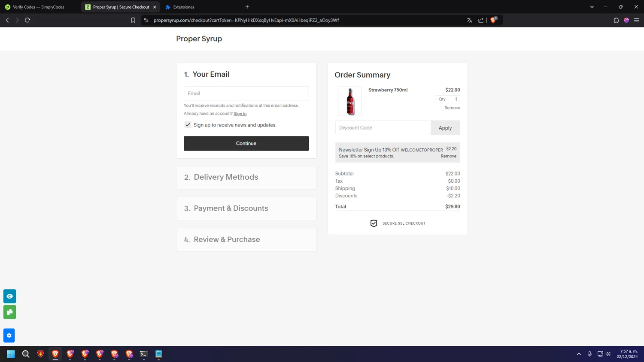Image resolution: width=644 pixels, height=362 pixels.
Task: Click the microphone tray icon
Action: point(589,354)
